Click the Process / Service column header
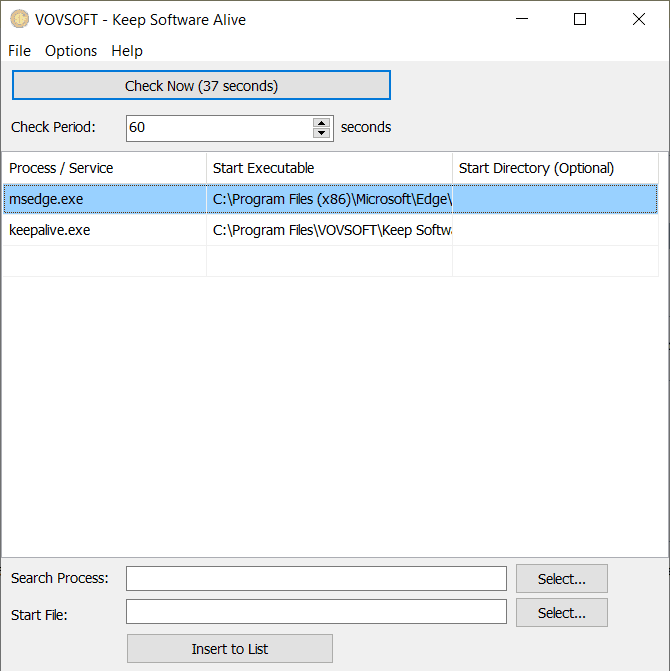Image resolution: width=670 pixels, height=671 pixels. coord(104,168)
